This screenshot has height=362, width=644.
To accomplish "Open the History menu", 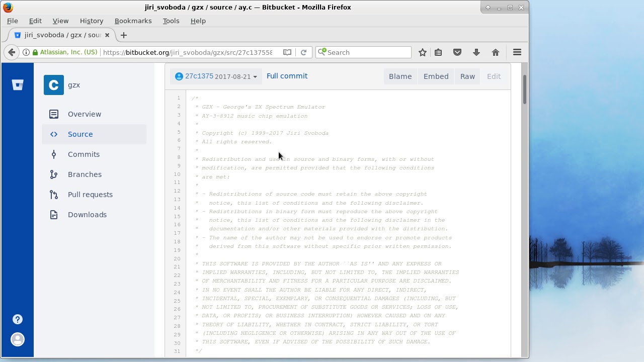I will [x=92, y=21].
